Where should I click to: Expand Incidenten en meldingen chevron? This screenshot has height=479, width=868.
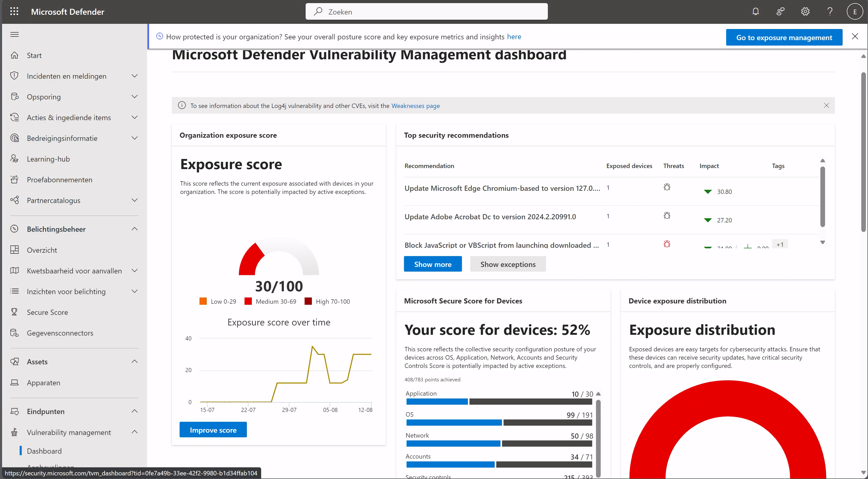(135, 76)
